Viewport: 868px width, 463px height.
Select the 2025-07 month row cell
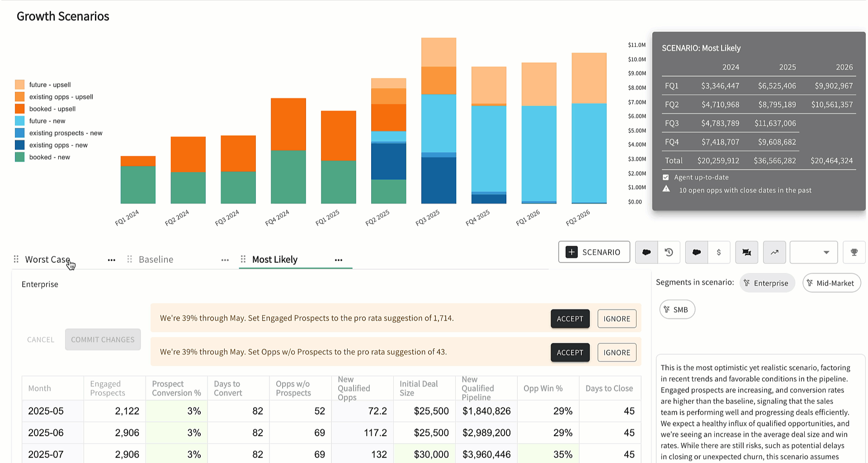point(53,454)
